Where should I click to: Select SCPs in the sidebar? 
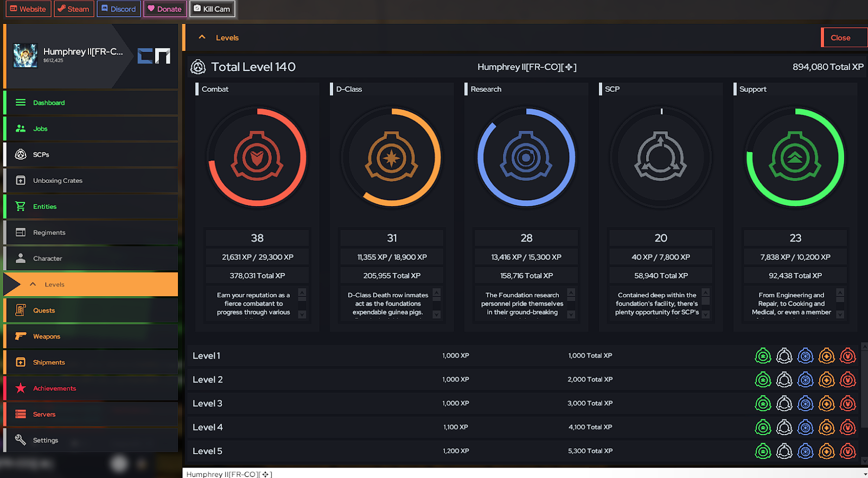point(91,155)
